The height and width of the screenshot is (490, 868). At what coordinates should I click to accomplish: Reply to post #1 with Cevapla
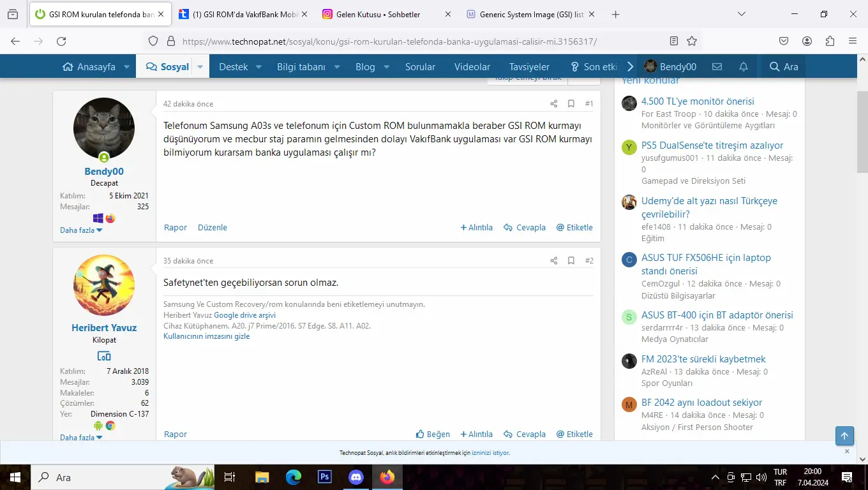pyautogui.click(x=525, y=227)
